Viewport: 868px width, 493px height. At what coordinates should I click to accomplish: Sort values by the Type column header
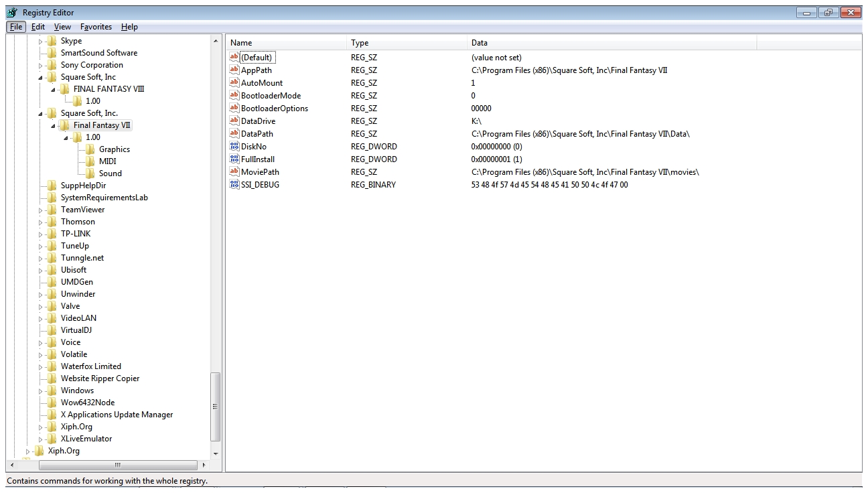(x=407, y=43)
